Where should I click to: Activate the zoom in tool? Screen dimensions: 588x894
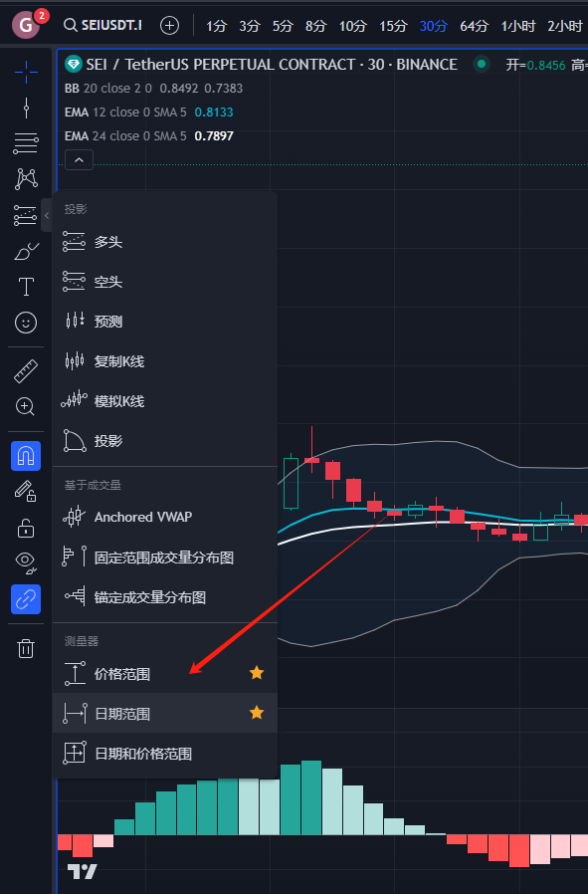[x=25, y=406]
